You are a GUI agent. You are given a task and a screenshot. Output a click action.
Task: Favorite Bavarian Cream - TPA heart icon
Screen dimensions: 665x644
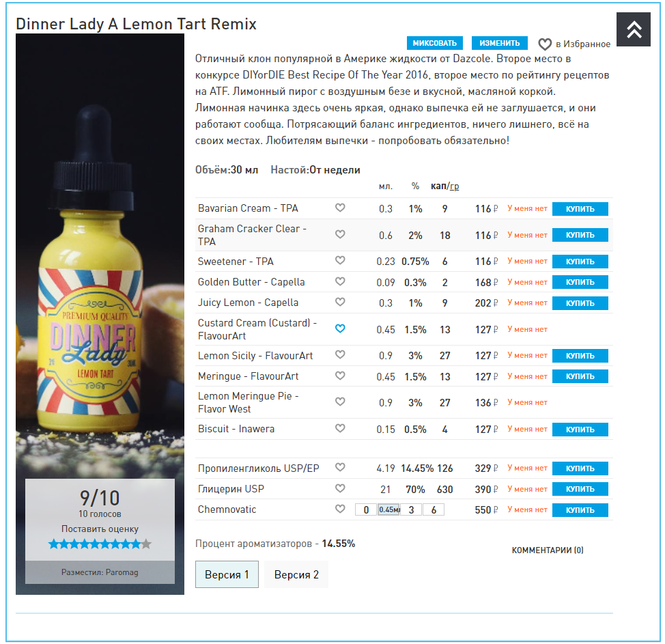340,208
